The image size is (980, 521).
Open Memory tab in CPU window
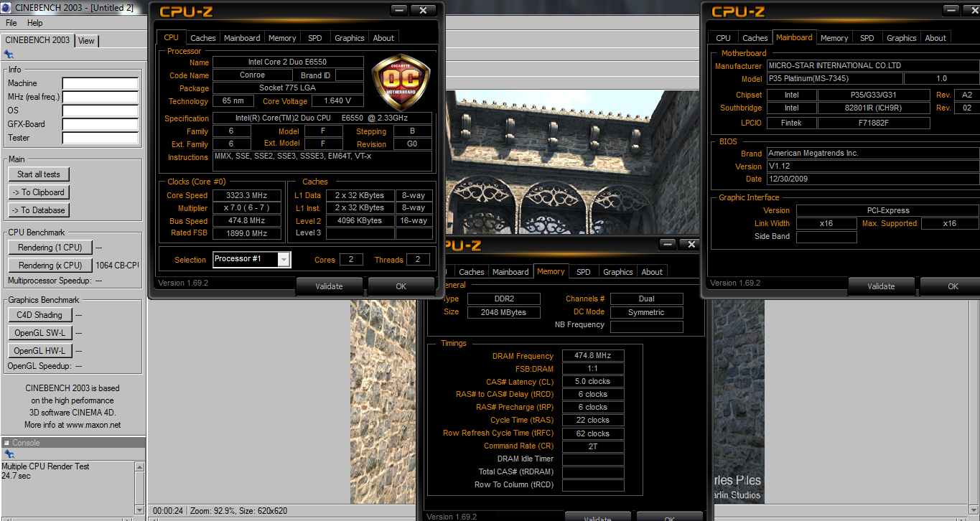click(x=282, y=38)
